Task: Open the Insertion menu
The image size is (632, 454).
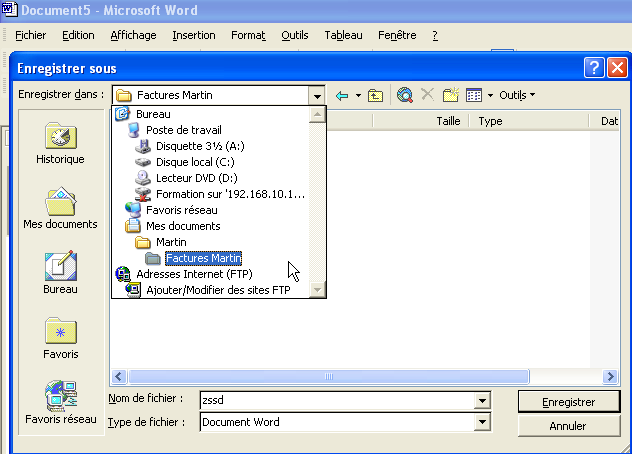Action: [x=194, y=35]
